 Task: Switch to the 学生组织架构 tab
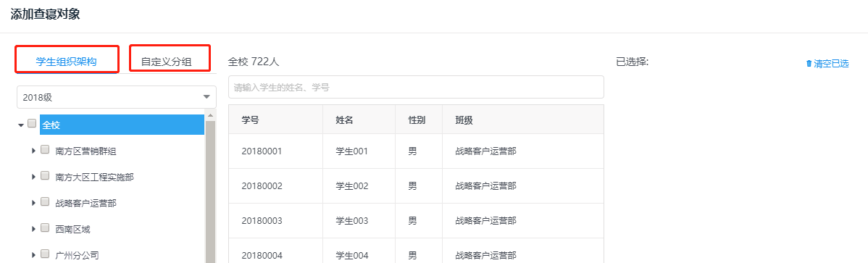pyautogui.click(x=67, y=62)
